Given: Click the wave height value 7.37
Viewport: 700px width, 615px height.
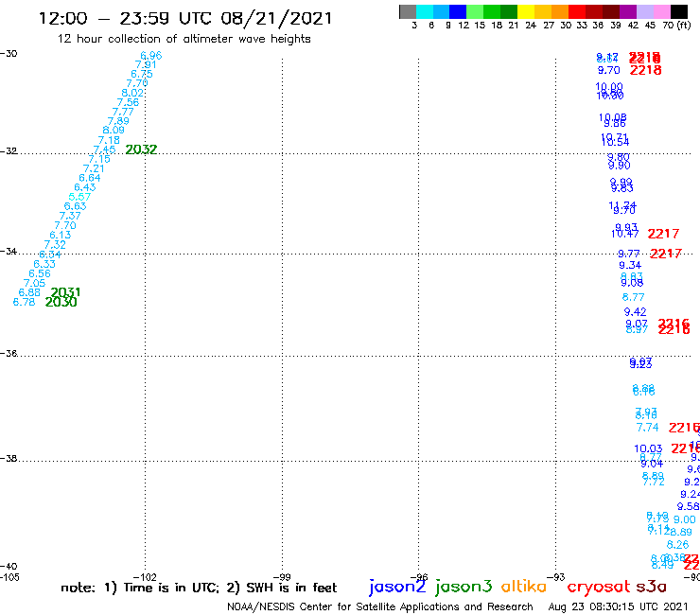Looking at the screenshot, I should pos(70,216).
